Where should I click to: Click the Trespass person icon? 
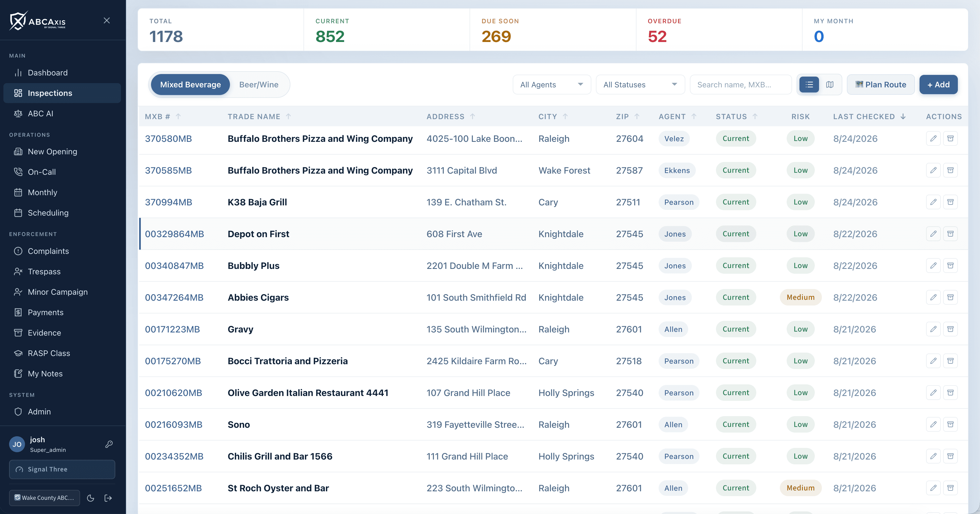(18, 271)
